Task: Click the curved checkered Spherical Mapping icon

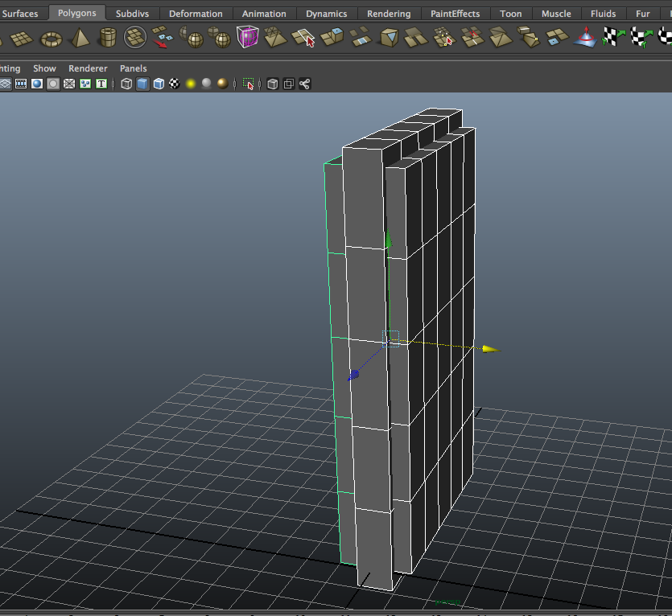Action: 641,38
